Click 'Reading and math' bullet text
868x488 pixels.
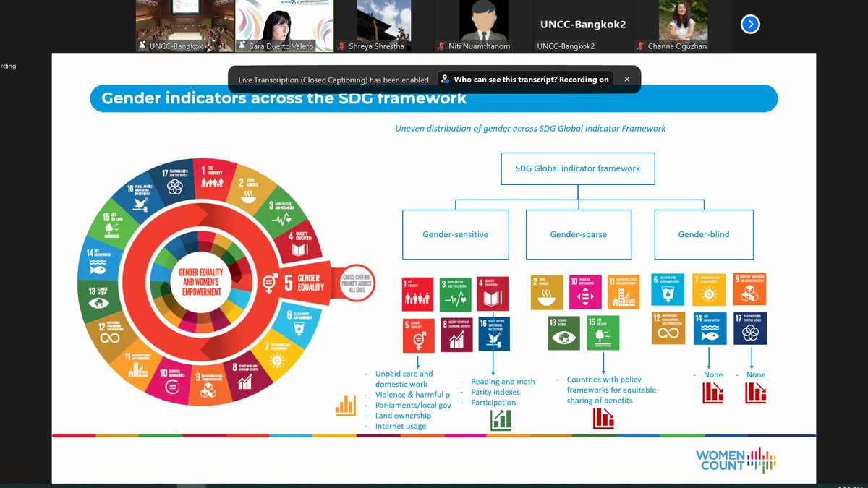click(x=503, y=382)
